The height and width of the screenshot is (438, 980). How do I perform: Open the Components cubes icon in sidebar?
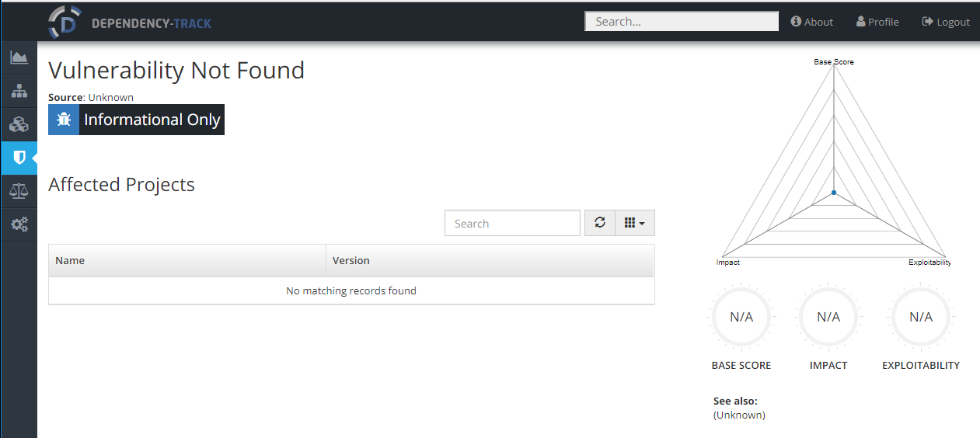click(x=19, y=124)
